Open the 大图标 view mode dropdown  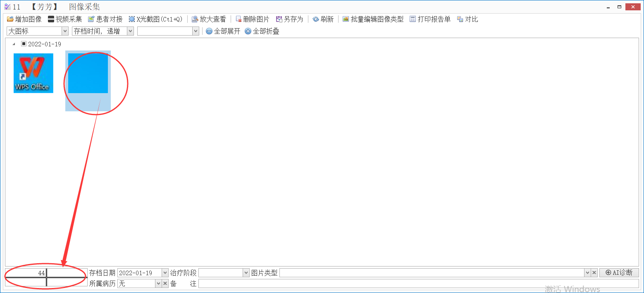[x=65, y=31]
